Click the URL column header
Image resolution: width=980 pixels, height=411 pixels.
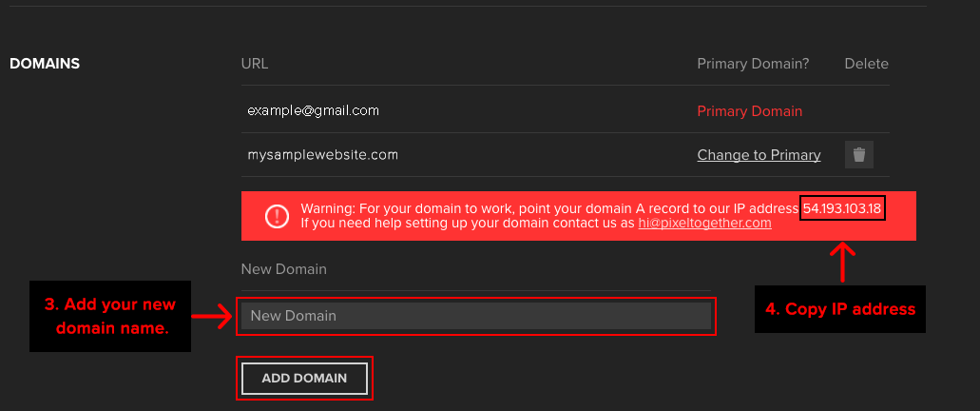coord(255,64)
